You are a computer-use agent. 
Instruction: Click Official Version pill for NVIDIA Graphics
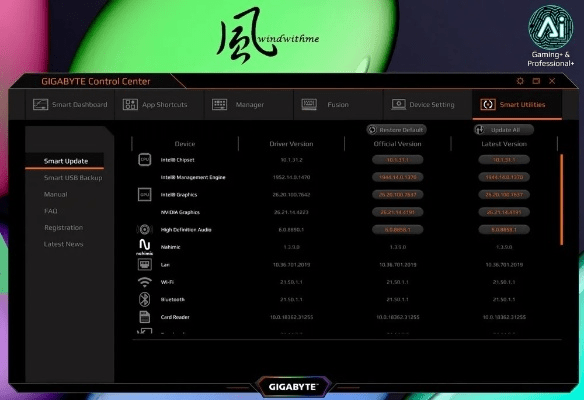pos(397,212)
